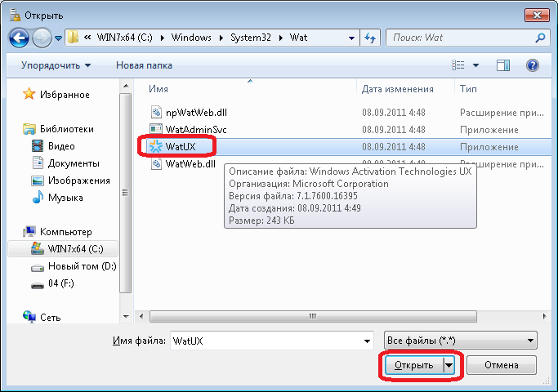Select the file npWatWeb.dll
Screen dimensions: 558x392
click(x=196, y=113)
